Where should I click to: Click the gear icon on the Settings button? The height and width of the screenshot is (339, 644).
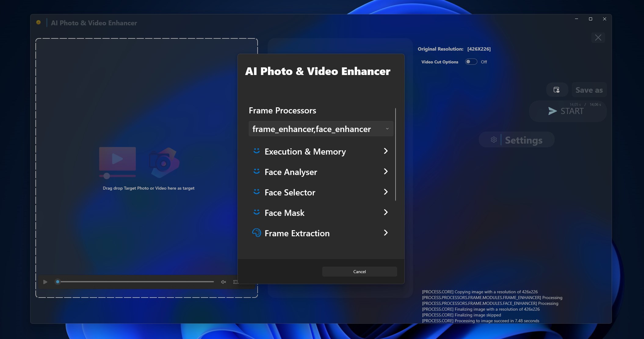click(494, 140)
